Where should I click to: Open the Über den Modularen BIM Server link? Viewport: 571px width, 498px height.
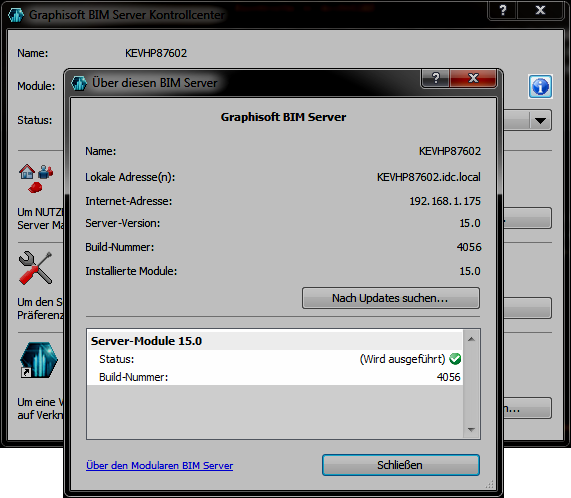click(160, 465)
